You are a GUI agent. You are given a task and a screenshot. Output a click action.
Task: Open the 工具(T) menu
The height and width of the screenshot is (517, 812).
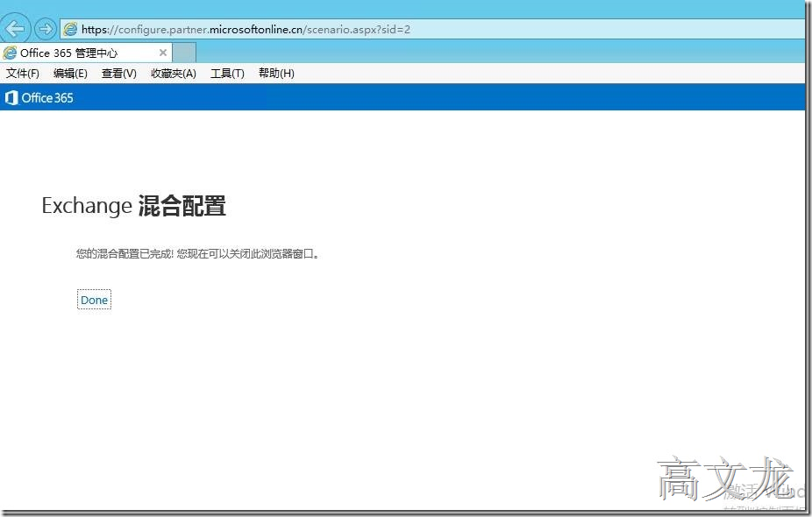point(227,74)
